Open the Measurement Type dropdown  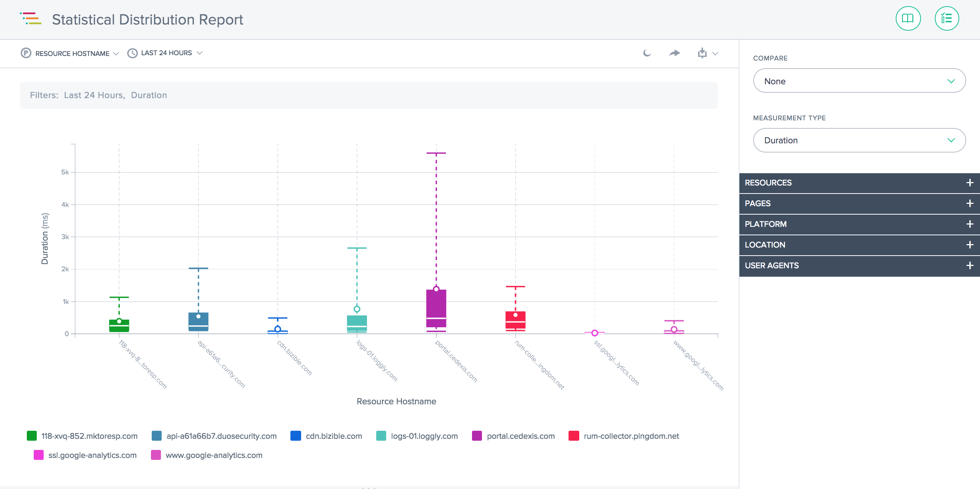click(x=859, y=140)
